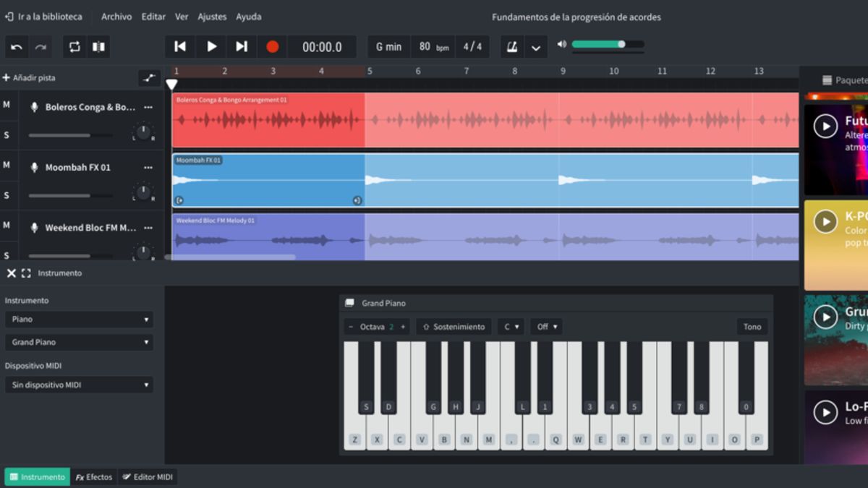This screenshot has height=488, width=868.
Task: Play the Lo-Fi loop pack preview
Action: tap(825, 413)
